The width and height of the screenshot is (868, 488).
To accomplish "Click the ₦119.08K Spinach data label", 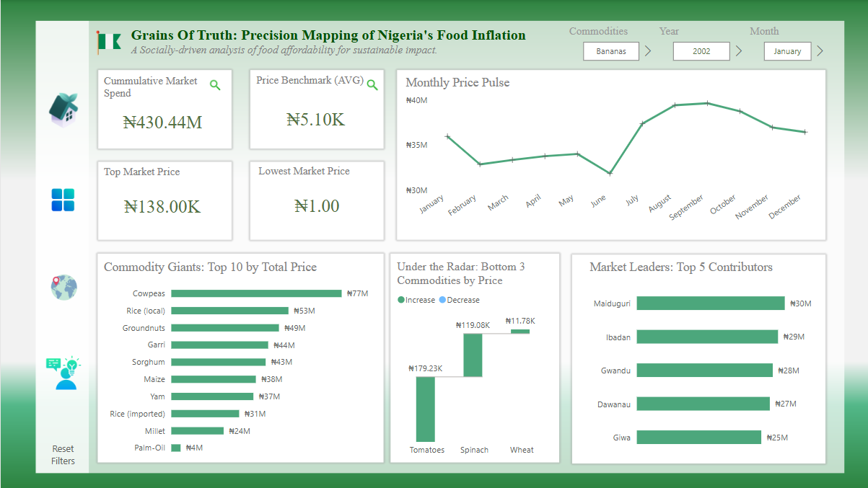I will [473, 325].
